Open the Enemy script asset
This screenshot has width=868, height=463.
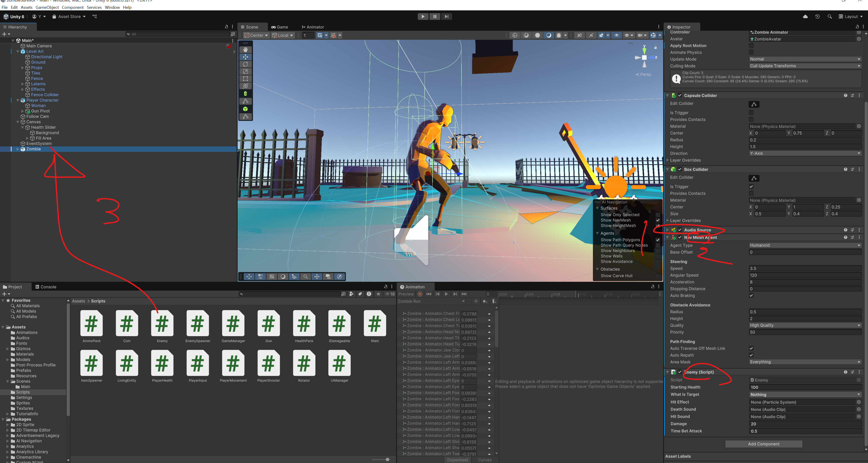pyautogui.click(x=162, y=324)
